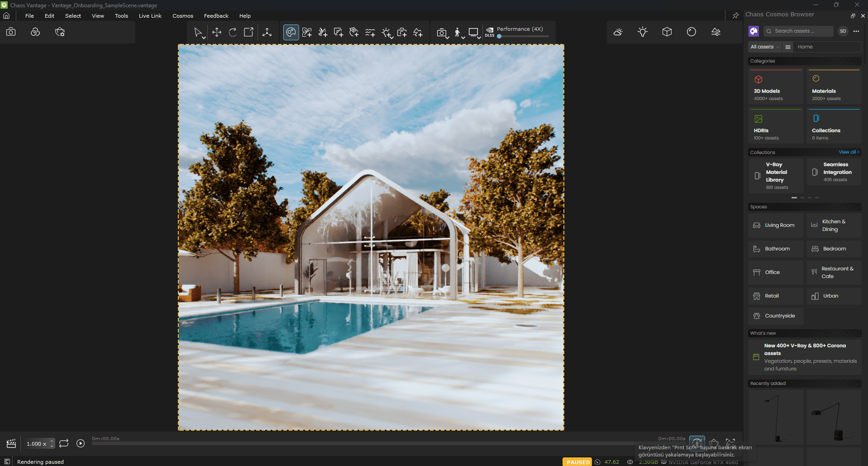Toggle the PAUSED rendering badge
The height and width of the screenshot is (466, 868).
(578, 462)
